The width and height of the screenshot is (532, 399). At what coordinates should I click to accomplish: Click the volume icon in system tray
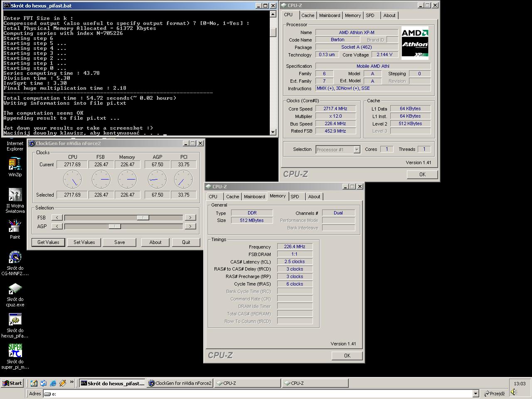pyautogui.click(x=514, y=392)
